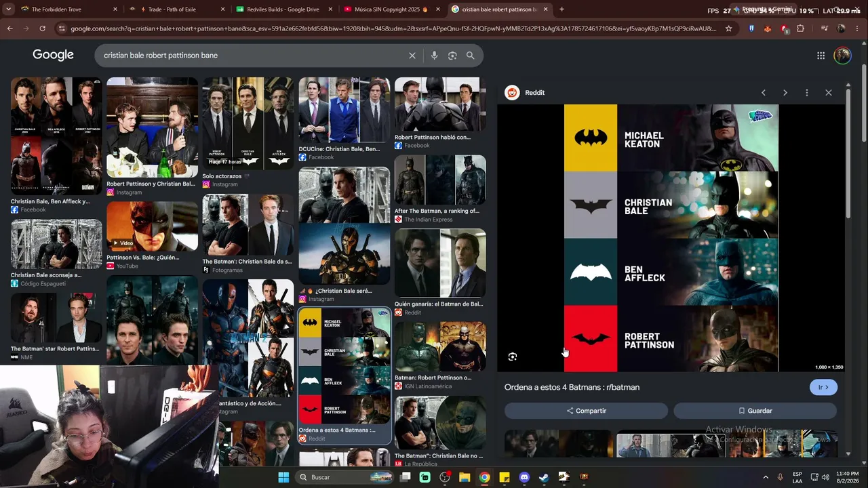Image resolution: width=868 pixels, height=488 pixels.
Task: Open the Reddit source link in preview header
Action: pyautogui.click(x=534, y=93)
